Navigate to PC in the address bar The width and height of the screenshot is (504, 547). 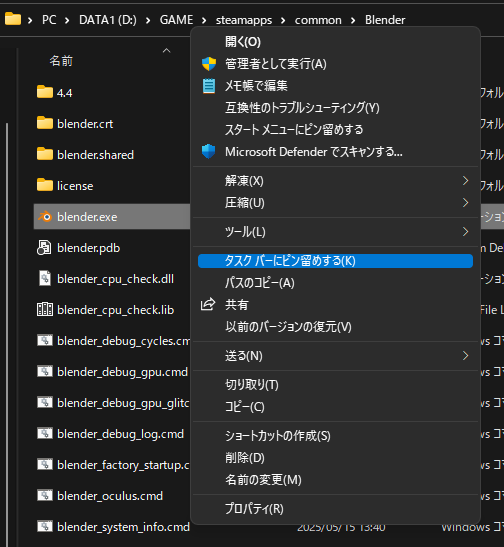click(49, 20)
